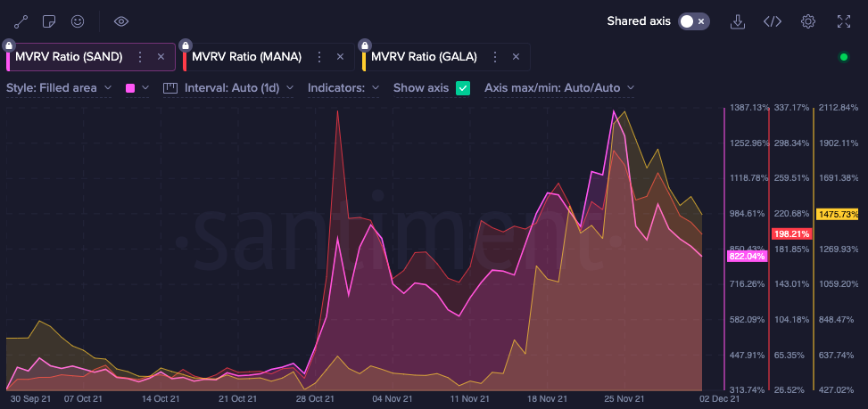The height and width of the screenshot is (409, 868).
Task: Open the emoji insert icon
Action: (x=78, y=21)
